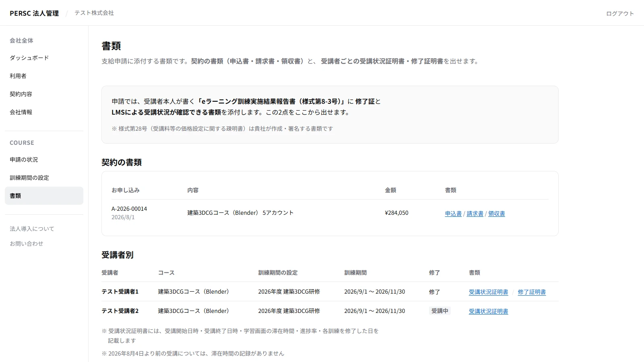Open the 領収書 document link
Screen dimensions: 644x362
[497, 214]
